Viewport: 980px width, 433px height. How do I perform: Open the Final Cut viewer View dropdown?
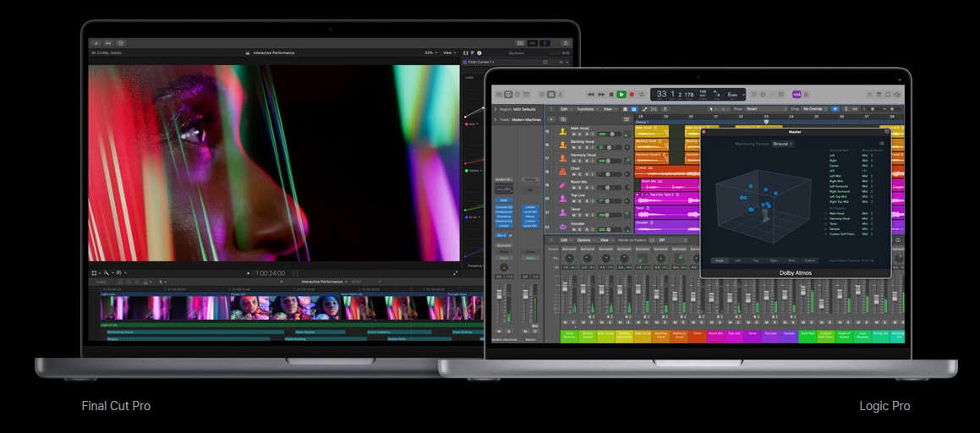[x=449, y=53]
